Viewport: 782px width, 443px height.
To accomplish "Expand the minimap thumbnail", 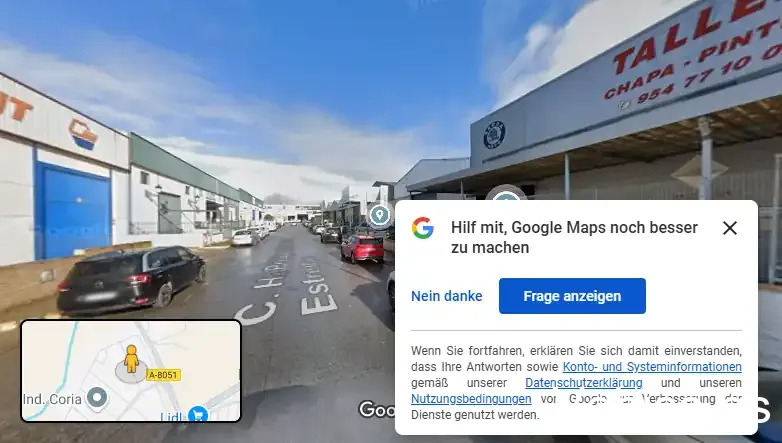I will pos(131,371).
